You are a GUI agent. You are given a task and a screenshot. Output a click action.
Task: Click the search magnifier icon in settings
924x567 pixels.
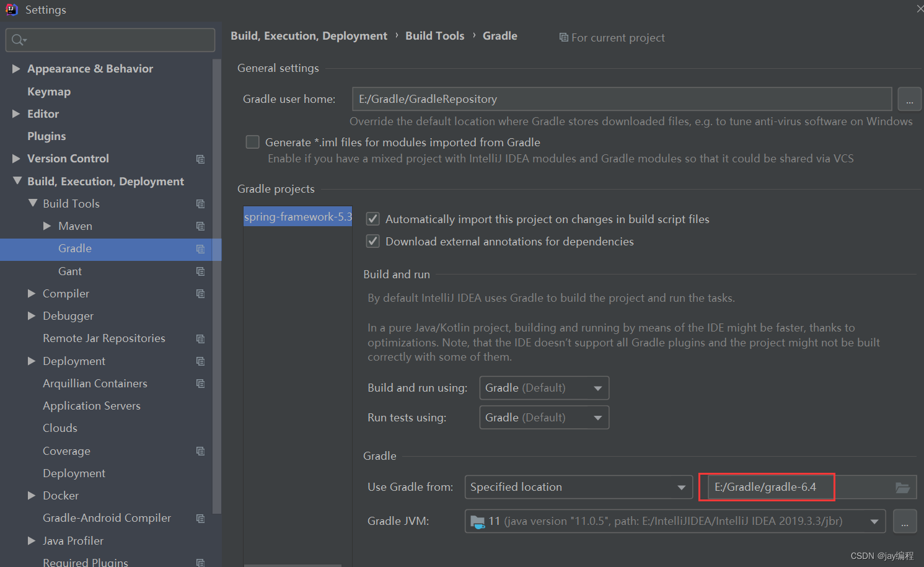tap(17, 40)
